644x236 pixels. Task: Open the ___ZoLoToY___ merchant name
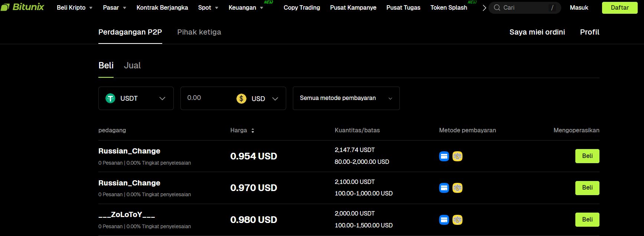coord(127,214)
